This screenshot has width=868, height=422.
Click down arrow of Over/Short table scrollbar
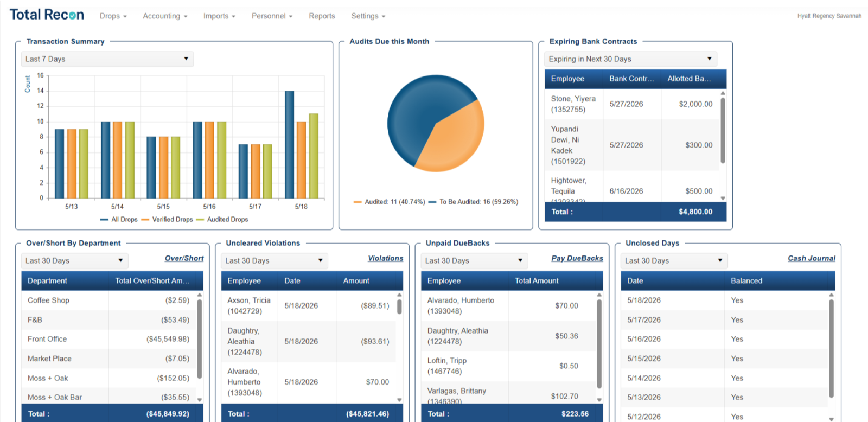pos(200,400)
